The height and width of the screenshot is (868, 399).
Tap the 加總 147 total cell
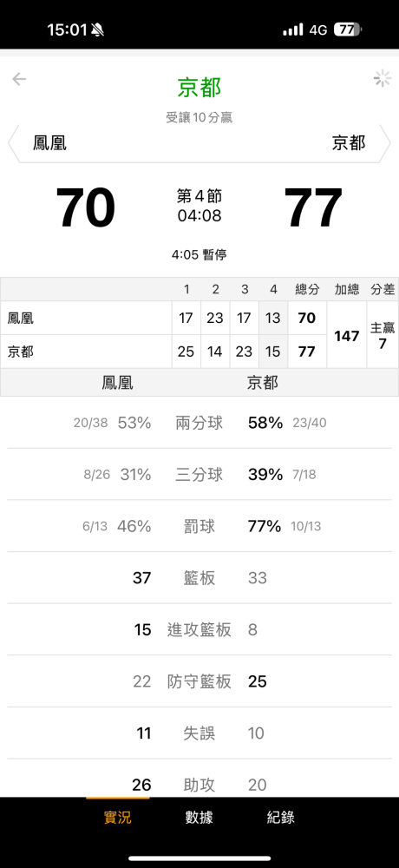tap(347, 335)
